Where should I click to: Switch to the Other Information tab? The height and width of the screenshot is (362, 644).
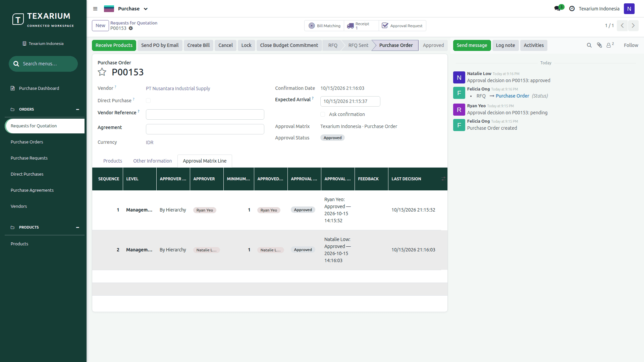tap(153, 161)
